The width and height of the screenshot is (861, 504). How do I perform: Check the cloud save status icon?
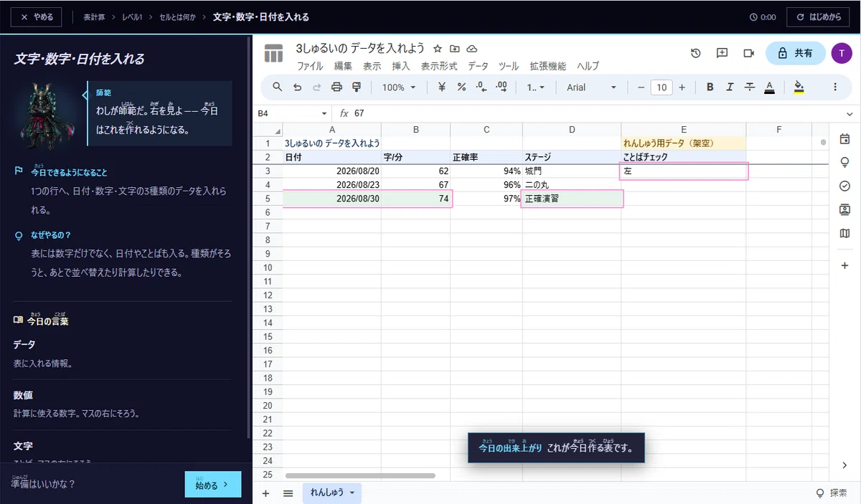pyautogui.click(x=472, y=49)
